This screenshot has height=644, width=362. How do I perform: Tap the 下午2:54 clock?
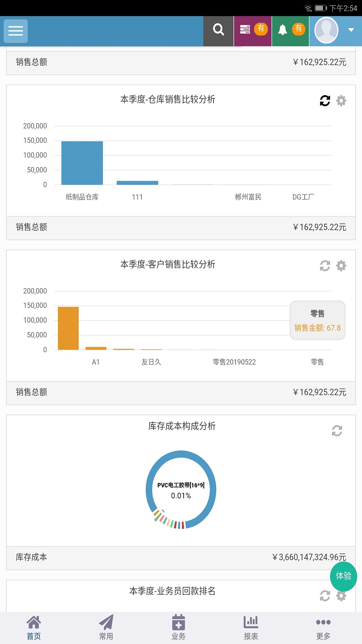[x=343, y=8]
